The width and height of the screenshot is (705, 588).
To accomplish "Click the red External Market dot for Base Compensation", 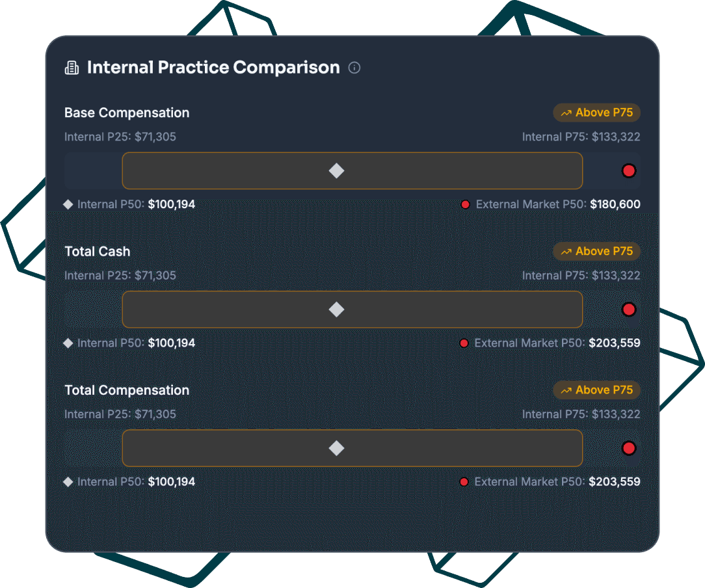I will pos(628,170).
